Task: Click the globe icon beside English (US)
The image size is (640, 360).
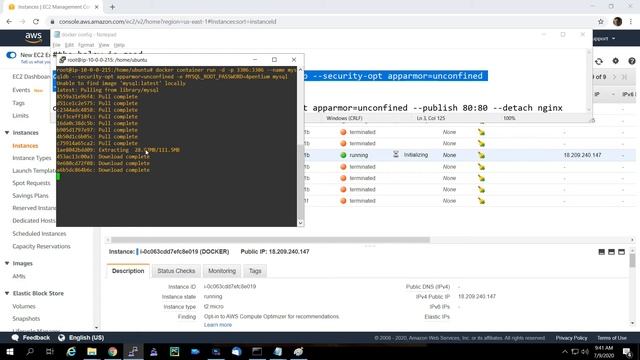Action: [x=62, y=338]
